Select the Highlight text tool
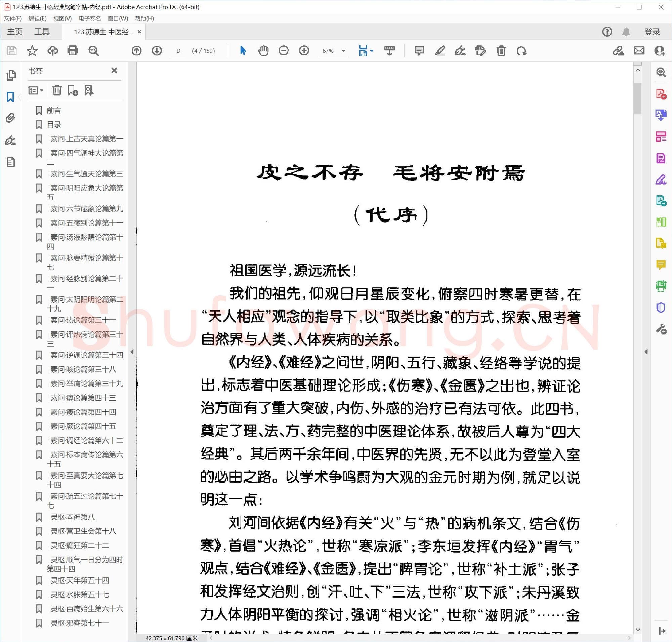 (x=440, y=51)
